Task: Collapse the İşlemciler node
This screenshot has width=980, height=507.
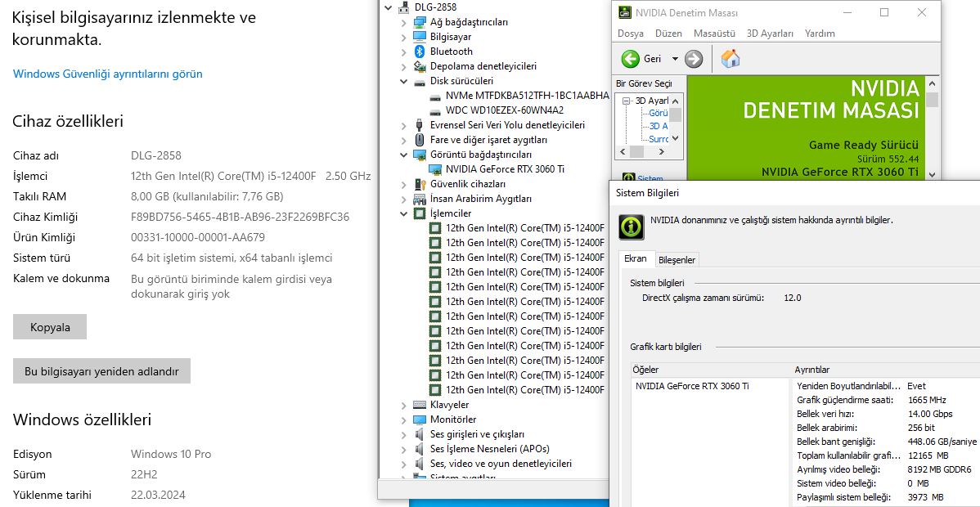Action: pyautogui.click(x=404, y=213)
